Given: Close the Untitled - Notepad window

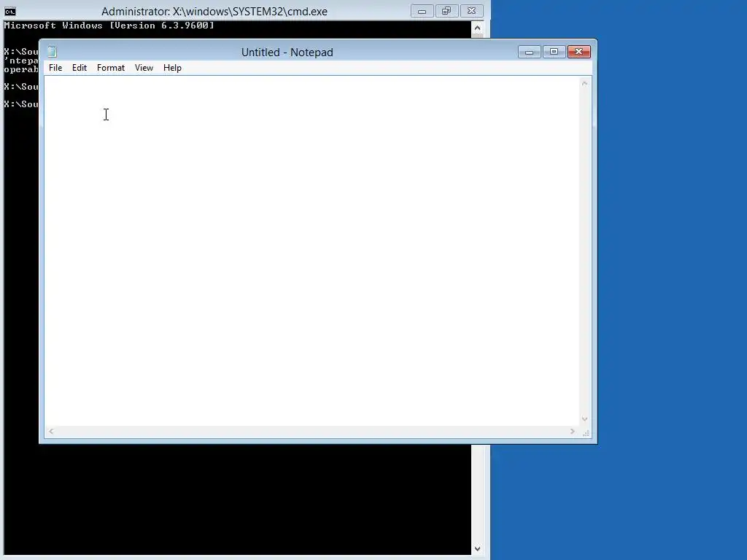Looking at the screenshot, I should pyautogui.click(x=578, y=52).
